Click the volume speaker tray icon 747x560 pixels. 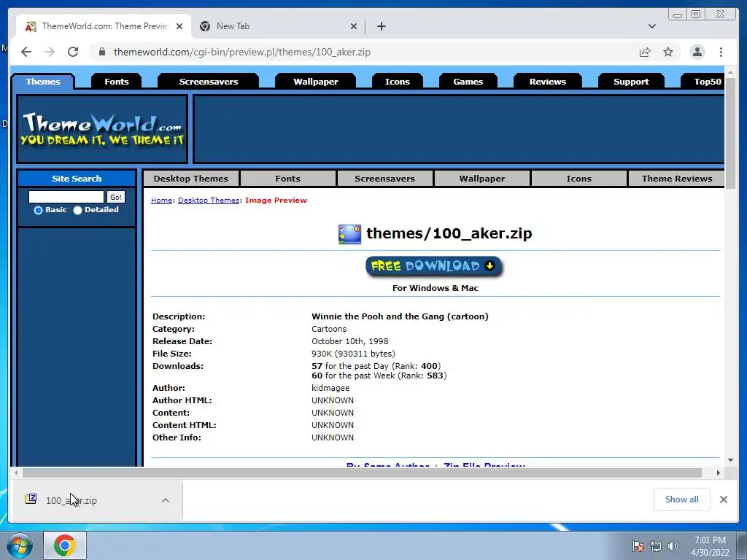click(x=673, y=546)
